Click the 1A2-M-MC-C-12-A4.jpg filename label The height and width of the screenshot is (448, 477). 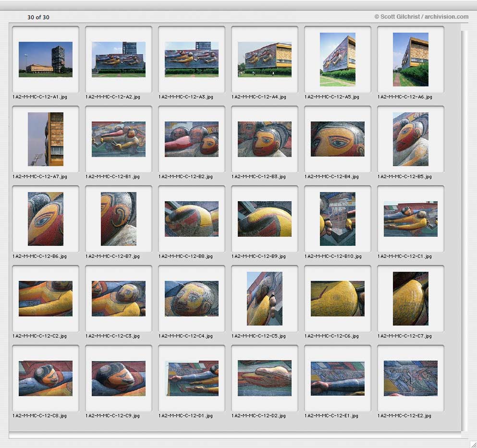(259, 97)
